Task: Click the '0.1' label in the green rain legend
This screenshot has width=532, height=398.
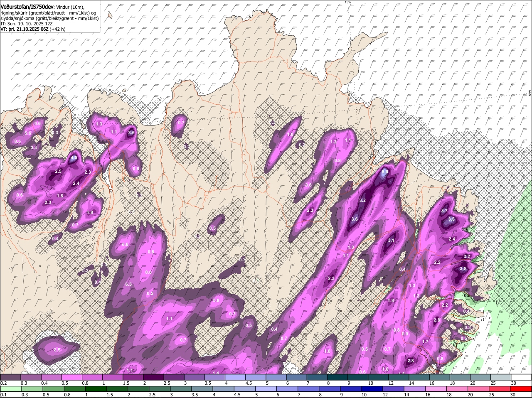Action: tap(3, 395)
